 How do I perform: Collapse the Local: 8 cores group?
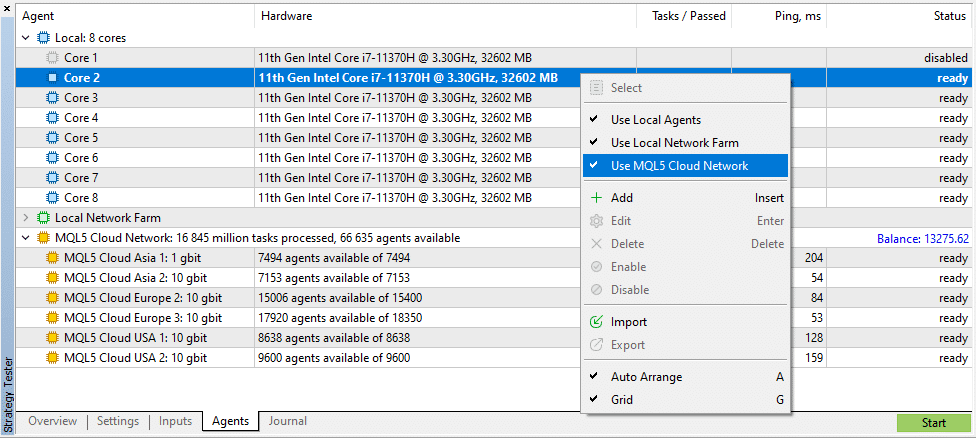pyautogui.click(x=26, y=38)
